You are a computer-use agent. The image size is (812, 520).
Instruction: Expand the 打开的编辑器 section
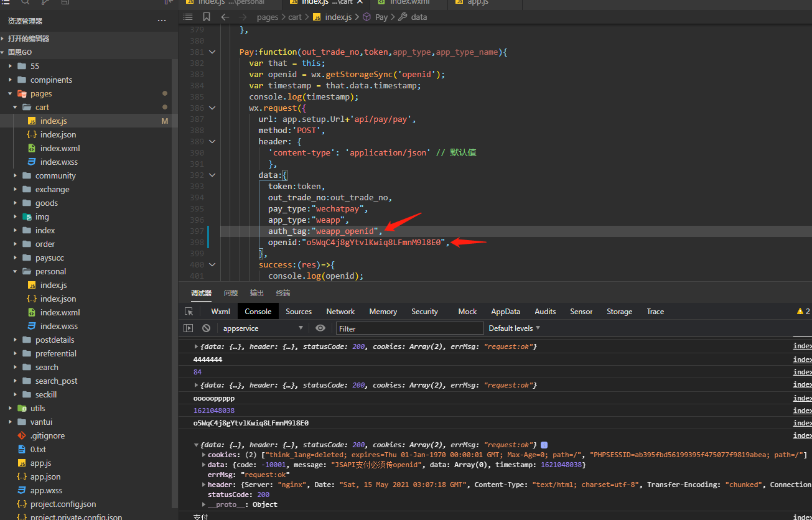pos(28,39)
